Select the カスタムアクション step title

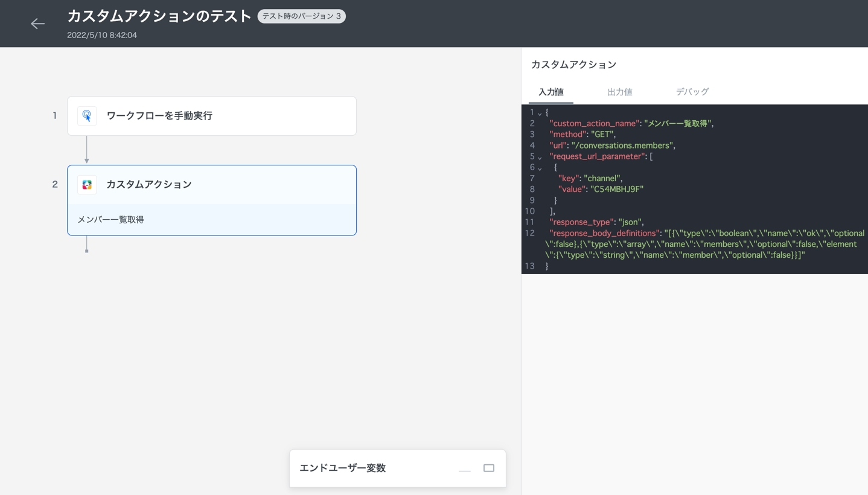(x=148, y=185)
